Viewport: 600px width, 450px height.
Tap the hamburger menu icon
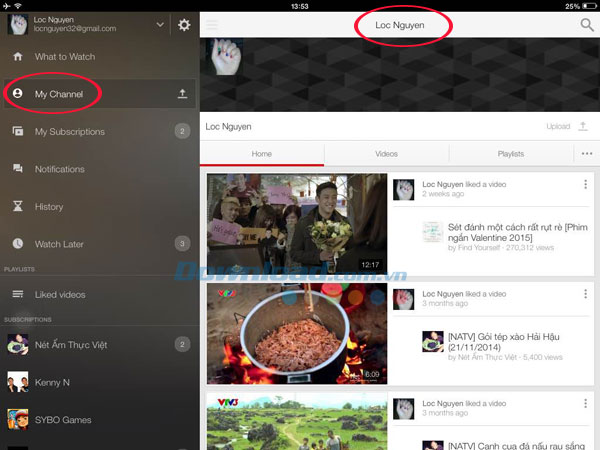[x=212, y=25]
